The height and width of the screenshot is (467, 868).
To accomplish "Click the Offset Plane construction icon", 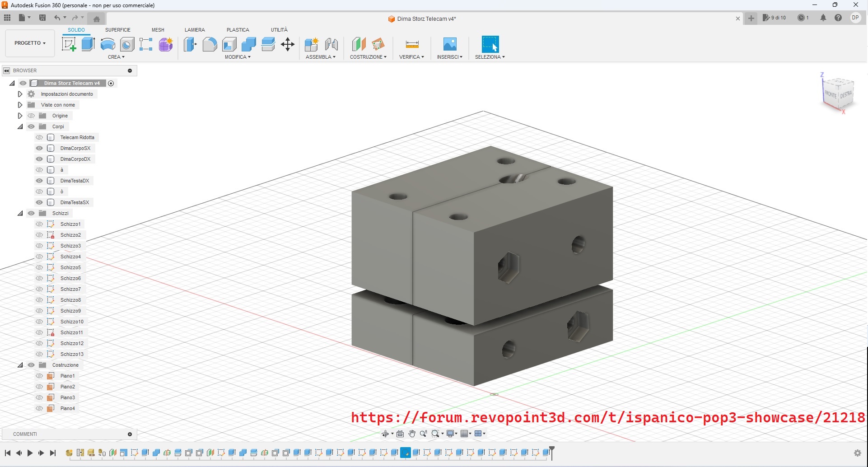I will point(359,44).
